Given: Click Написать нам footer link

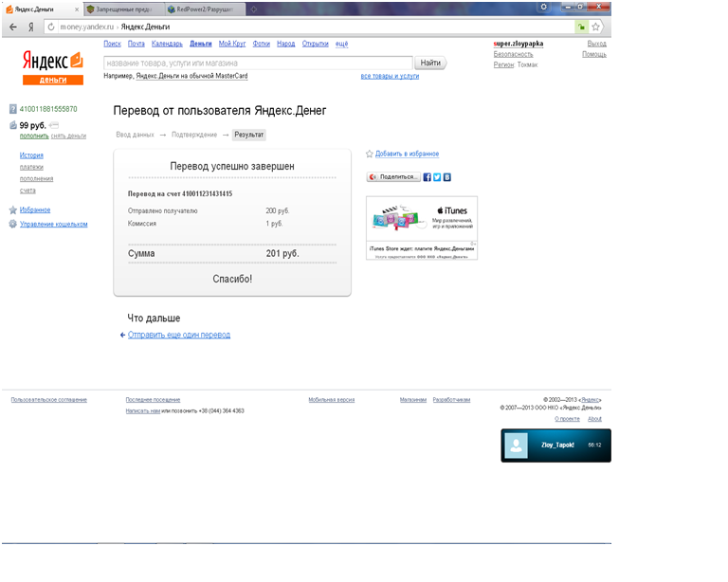Looking at the screenshot, I should [142, 411].
